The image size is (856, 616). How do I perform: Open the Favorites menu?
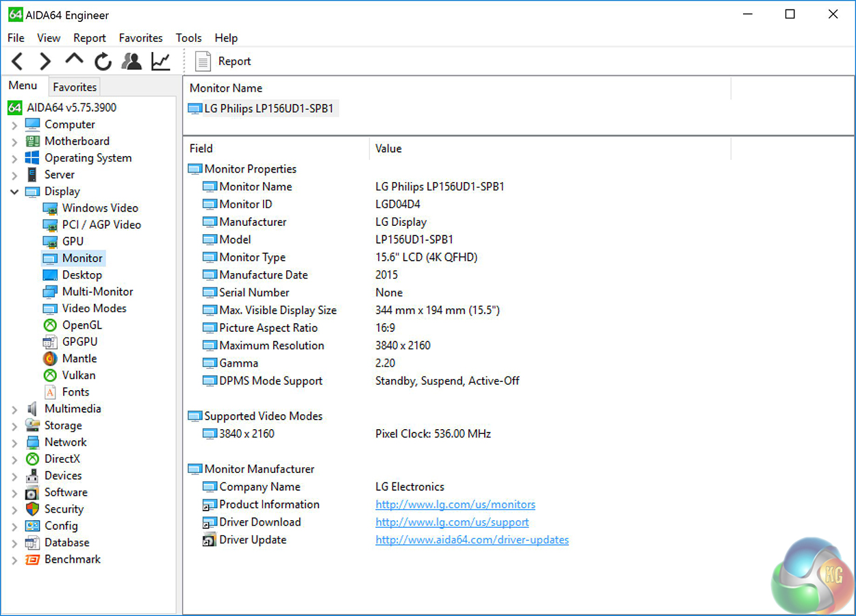(x=140, y=38)
